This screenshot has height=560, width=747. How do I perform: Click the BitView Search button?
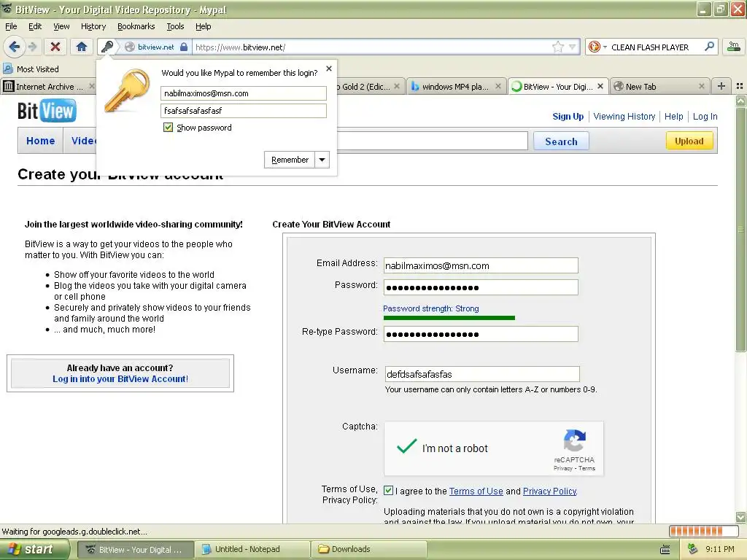click(x=561, y=141)
